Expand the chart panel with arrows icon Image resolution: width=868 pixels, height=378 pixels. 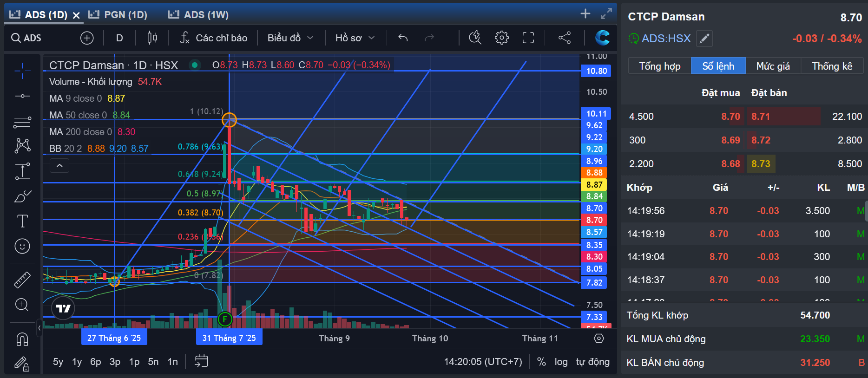606,14
